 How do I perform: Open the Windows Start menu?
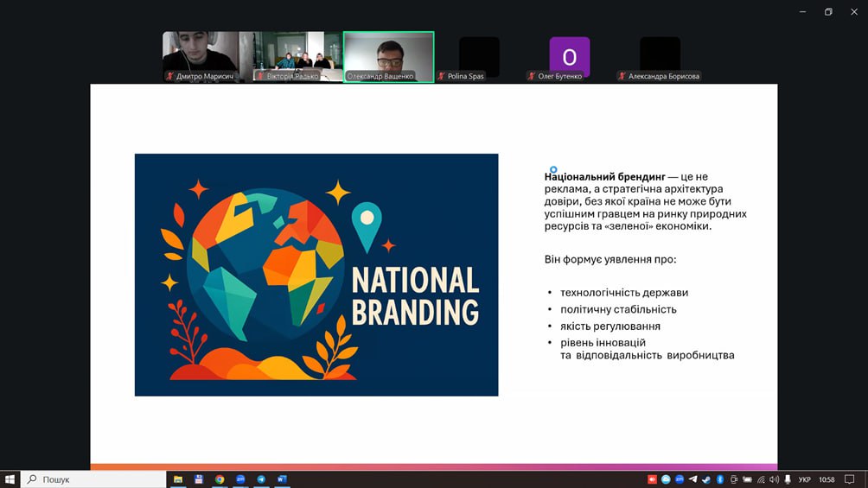coord(10,479)
